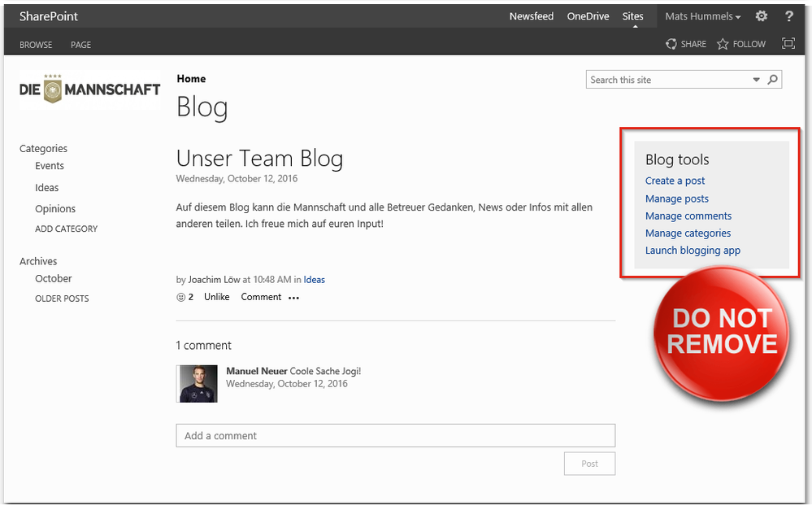Open the Unser Team Blog post title

(x=259, y=158)
